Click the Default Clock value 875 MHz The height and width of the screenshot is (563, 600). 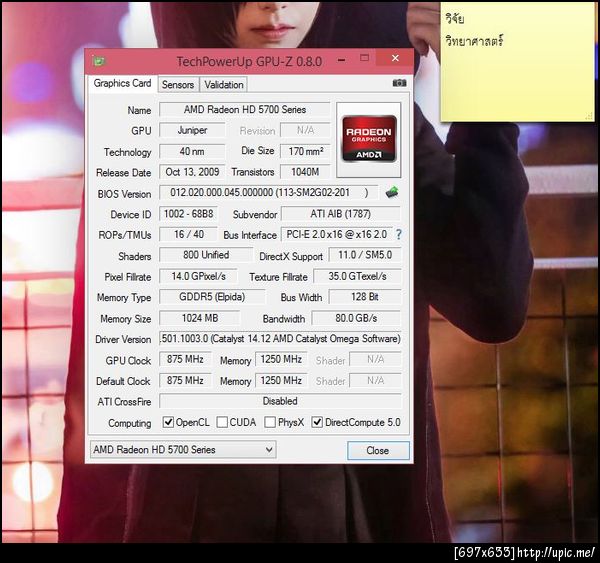pyautogui.click(x=185, y=380)
